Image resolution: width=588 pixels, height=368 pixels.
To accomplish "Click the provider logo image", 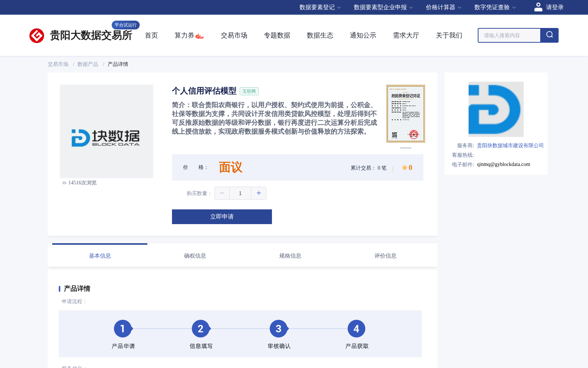I will tap(496, 109).
